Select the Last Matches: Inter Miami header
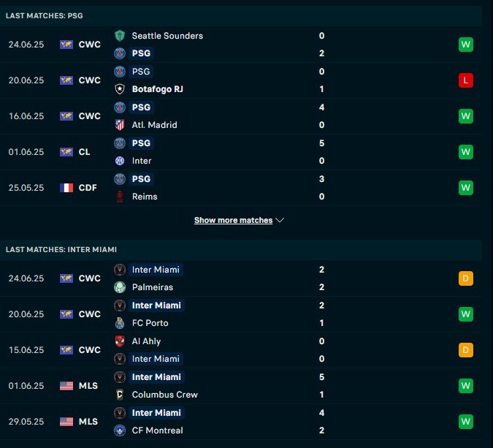 (x=241, y=250)
